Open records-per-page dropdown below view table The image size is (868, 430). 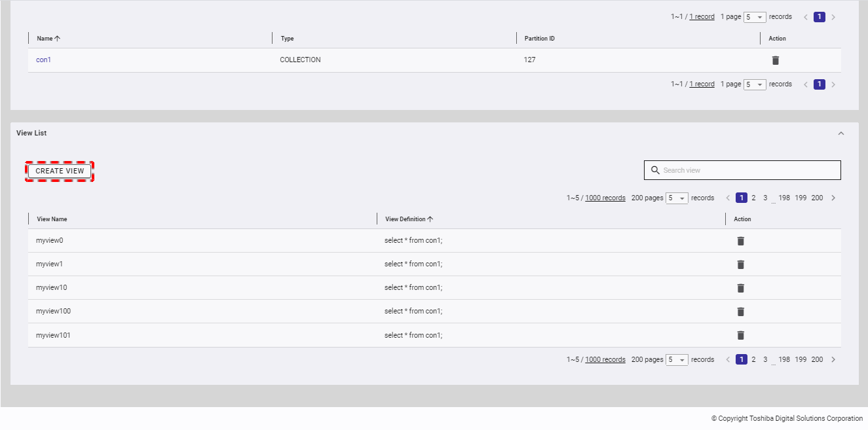point(677,360)
